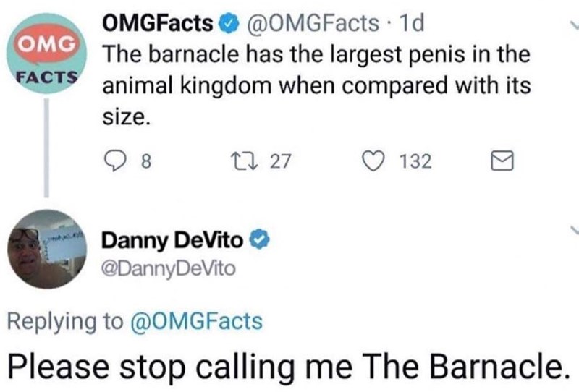Open the OMG Facts profile avatar

pos(48,59)
